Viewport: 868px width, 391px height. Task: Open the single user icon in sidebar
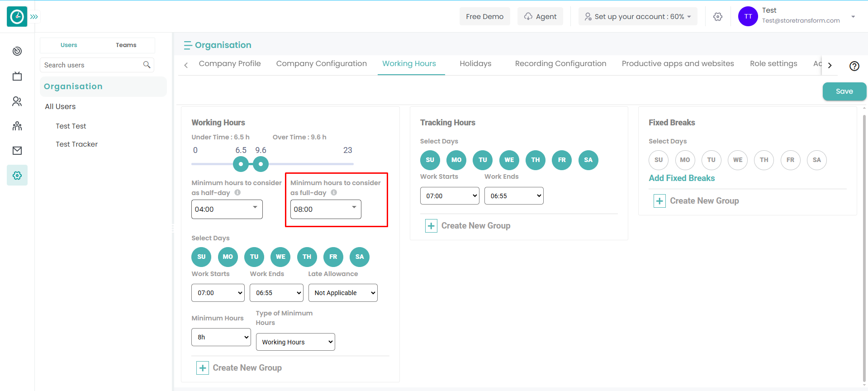pyautogui.click(x=17, y=101)
